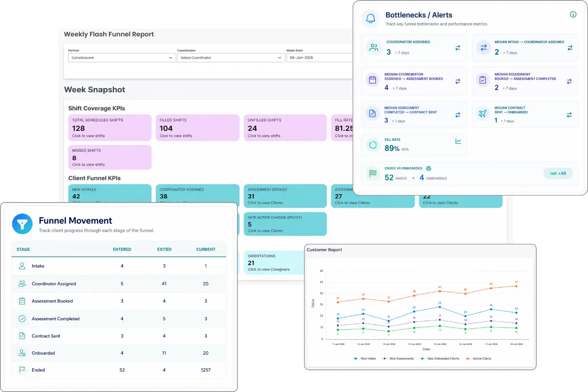This screenshot has height=392, width=588.
Task: Expand the Select Coordinator dropdown
Action: pyautogui.click(x=231, y=58)
